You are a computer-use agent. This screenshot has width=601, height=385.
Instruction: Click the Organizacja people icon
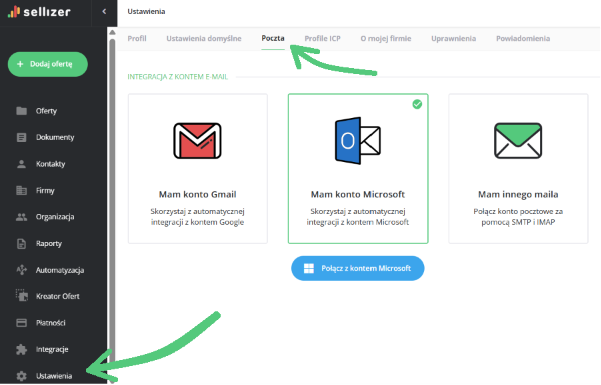pos(21,217)
